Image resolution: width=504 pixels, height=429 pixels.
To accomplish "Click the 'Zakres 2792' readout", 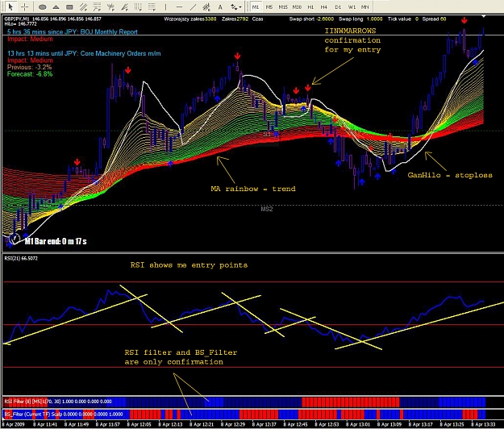I will pos(235,19).
